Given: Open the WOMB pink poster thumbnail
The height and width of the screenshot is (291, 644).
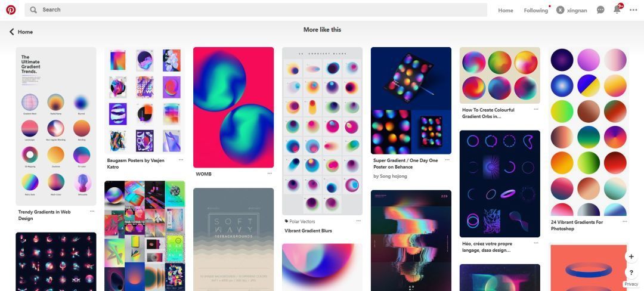Looking at the screenshot, I should [233, 107].
